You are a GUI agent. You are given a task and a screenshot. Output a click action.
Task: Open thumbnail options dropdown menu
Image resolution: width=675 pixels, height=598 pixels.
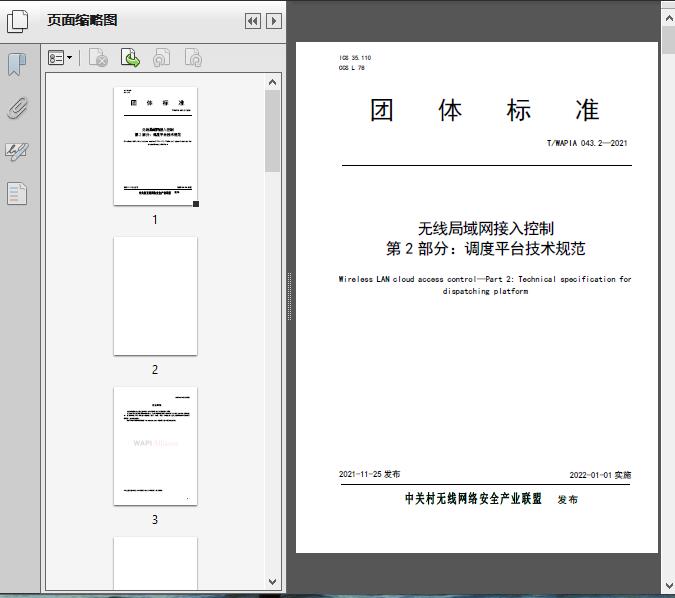click(60, 58)
